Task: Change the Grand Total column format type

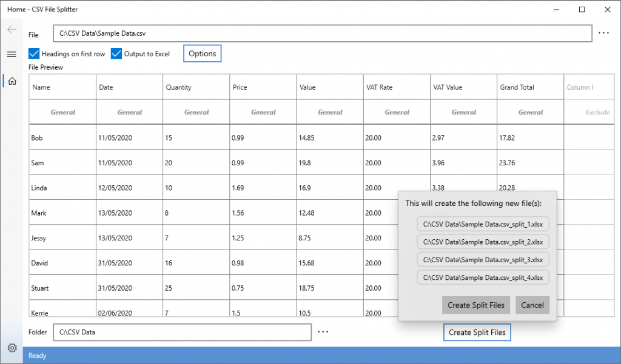Action: 530,112
